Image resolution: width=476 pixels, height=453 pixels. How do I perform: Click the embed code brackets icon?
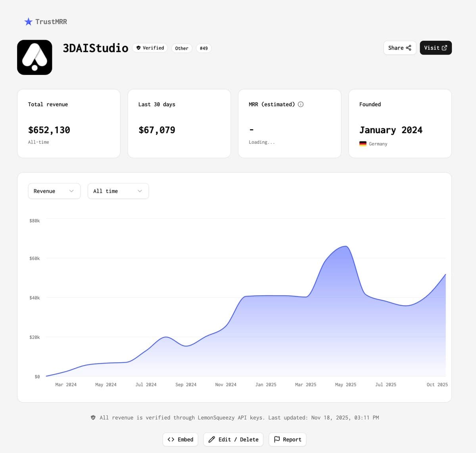click(x=171, y=440)
